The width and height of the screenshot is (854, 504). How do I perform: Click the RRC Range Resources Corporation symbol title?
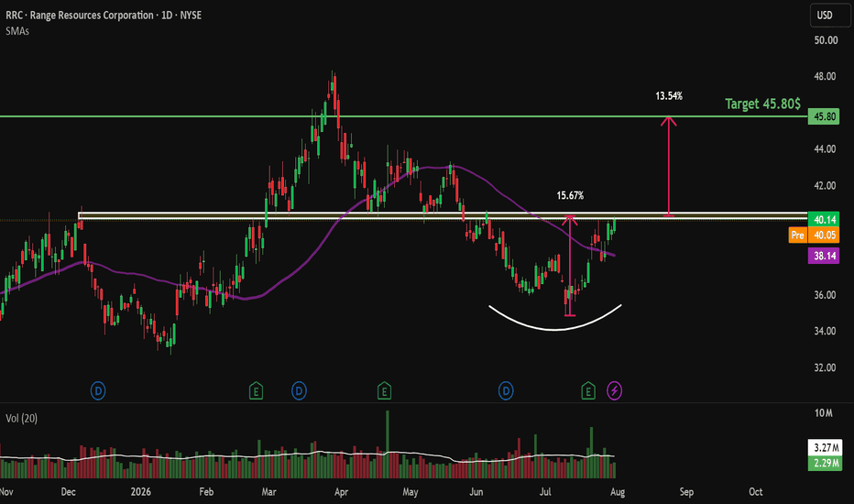coord(104,16)
